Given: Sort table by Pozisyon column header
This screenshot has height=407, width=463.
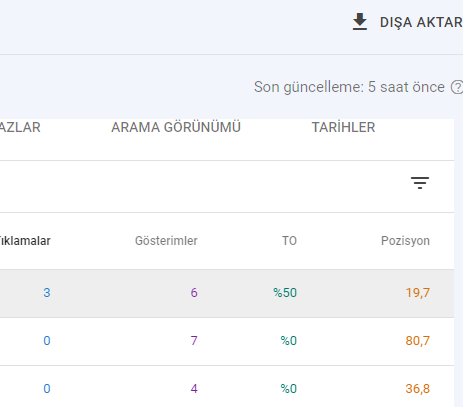Looking at the screenshot, I should [x=405, y=241].
